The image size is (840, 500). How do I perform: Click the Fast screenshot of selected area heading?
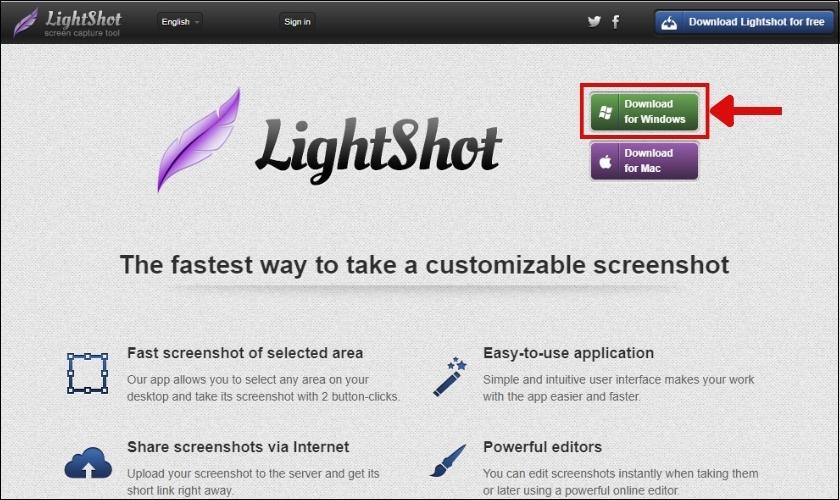tap(245, 353)
